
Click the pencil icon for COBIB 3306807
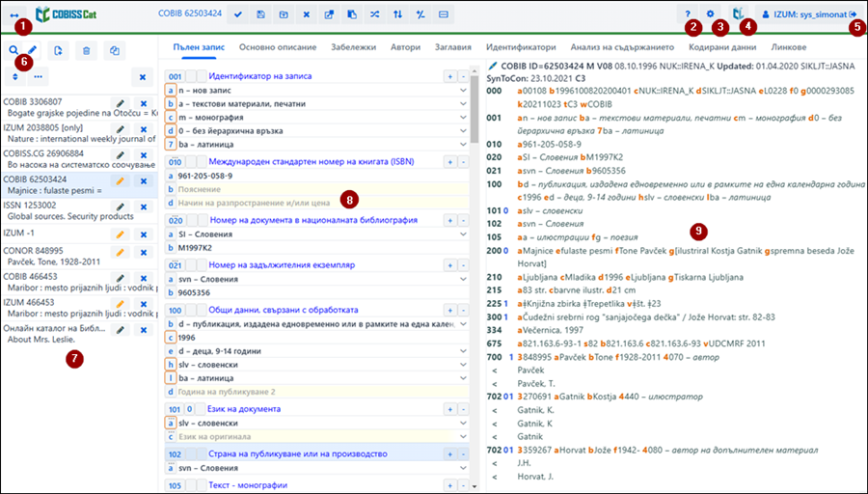pyautogui.click(x=121, y=103)
